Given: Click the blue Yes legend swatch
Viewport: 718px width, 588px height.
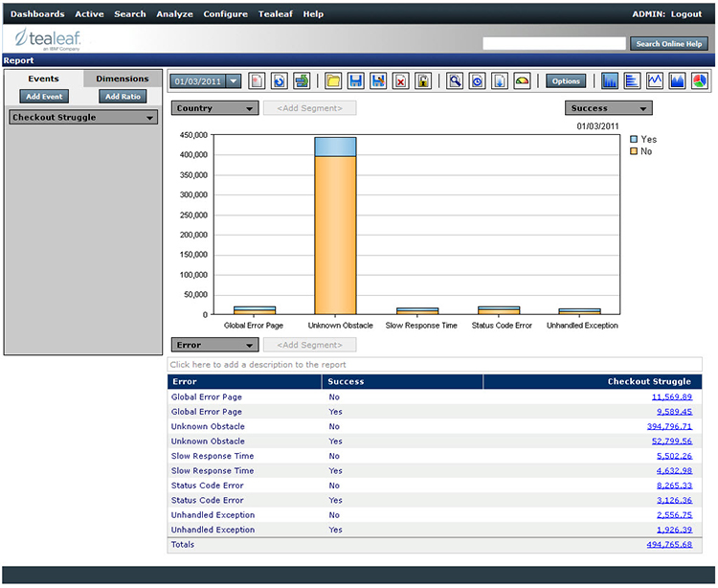Looking at the screenshot, I should point(634,140).
